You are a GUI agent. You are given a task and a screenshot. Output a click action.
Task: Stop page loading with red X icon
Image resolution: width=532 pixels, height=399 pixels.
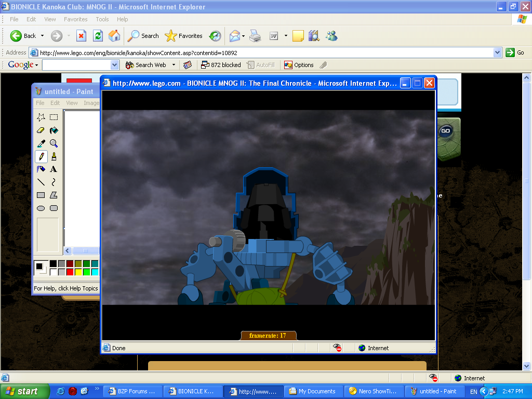coord(81,36)
